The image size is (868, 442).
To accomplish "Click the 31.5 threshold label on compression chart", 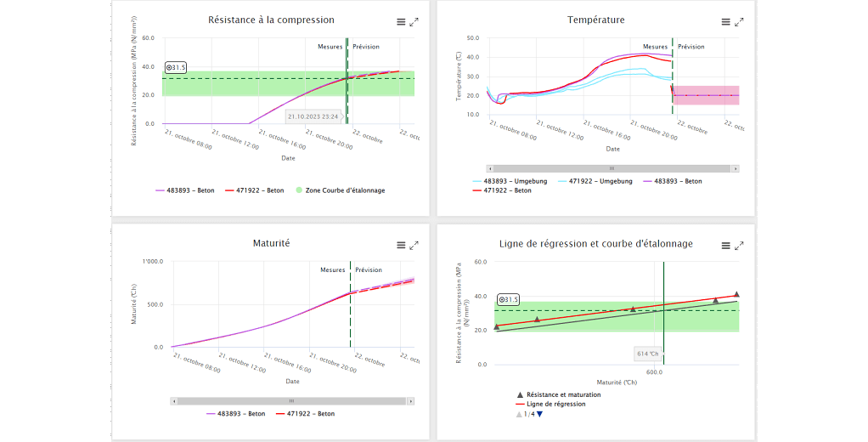I will [176, 67].
